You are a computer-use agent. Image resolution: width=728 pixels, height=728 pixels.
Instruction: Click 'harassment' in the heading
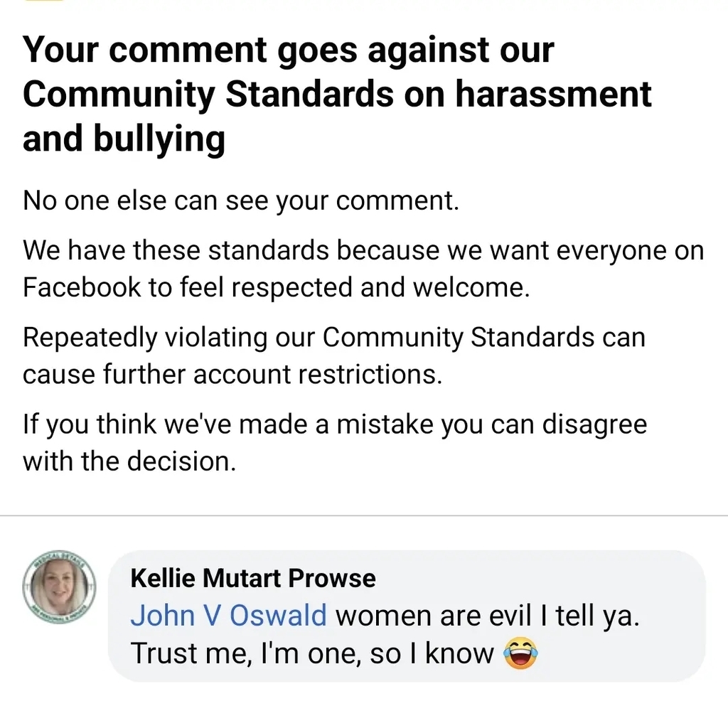point(553,95)
